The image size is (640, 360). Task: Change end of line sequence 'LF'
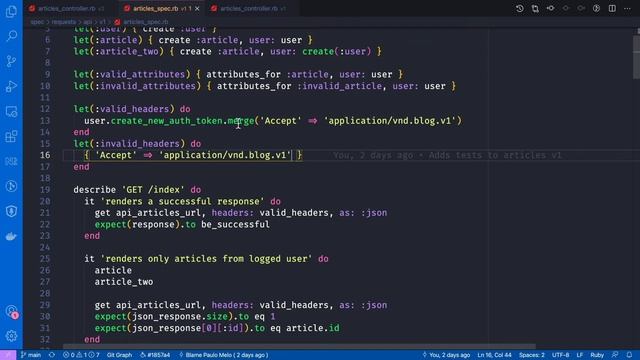tap(580, 355)
